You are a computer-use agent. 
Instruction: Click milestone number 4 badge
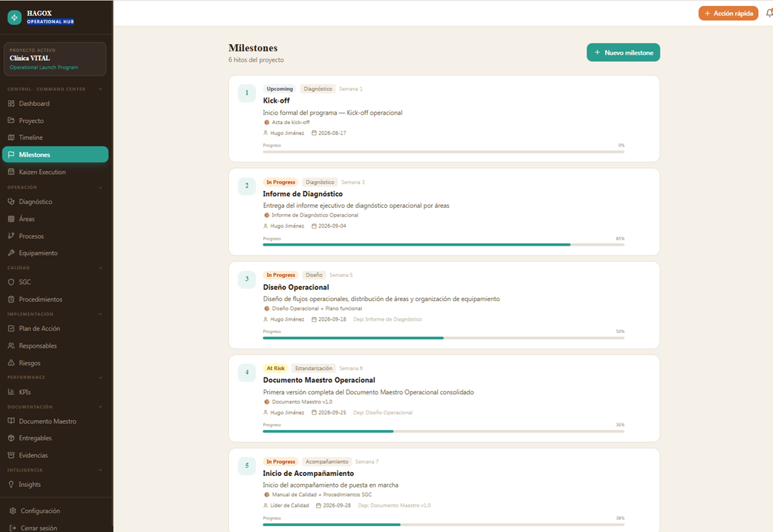(x=247, y=373)
